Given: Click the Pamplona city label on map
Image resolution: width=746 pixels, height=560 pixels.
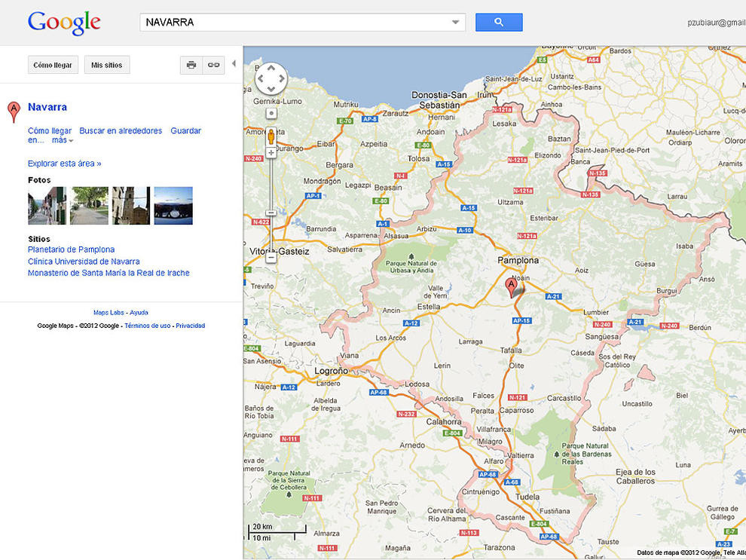Looking at the screenshot, I should [x=518, y=260].
